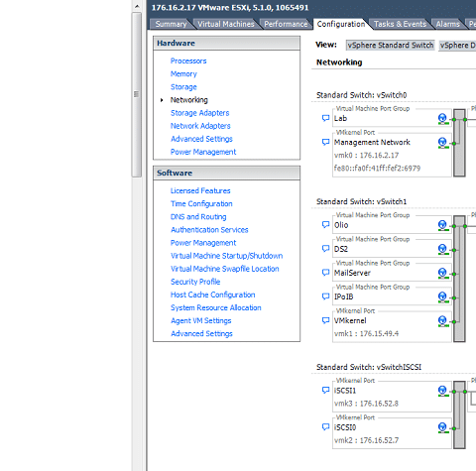Click the Management Network globe icon

pos(443,143)
